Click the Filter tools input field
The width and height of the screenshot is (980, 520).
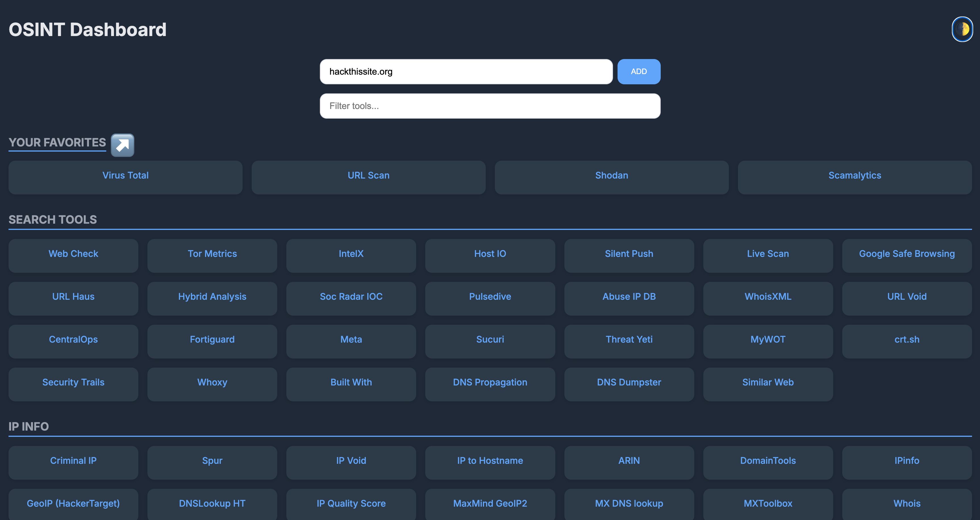coord(490,106)
